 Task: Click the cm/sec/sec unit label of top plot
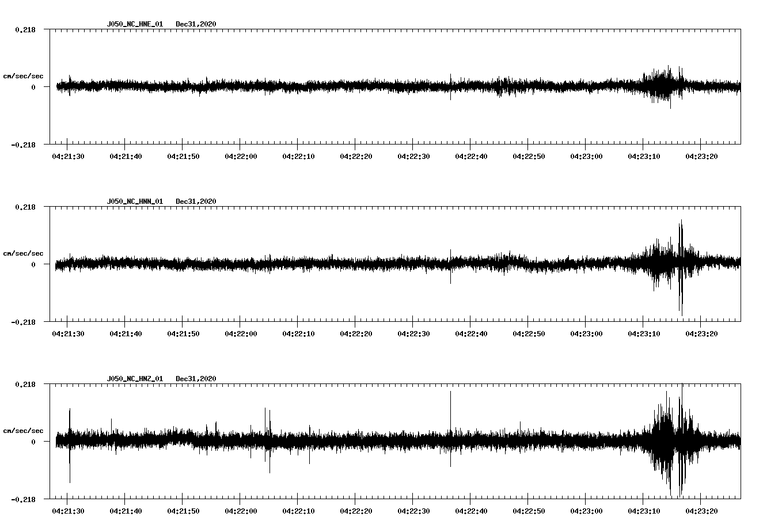click(x=23, y=75)
